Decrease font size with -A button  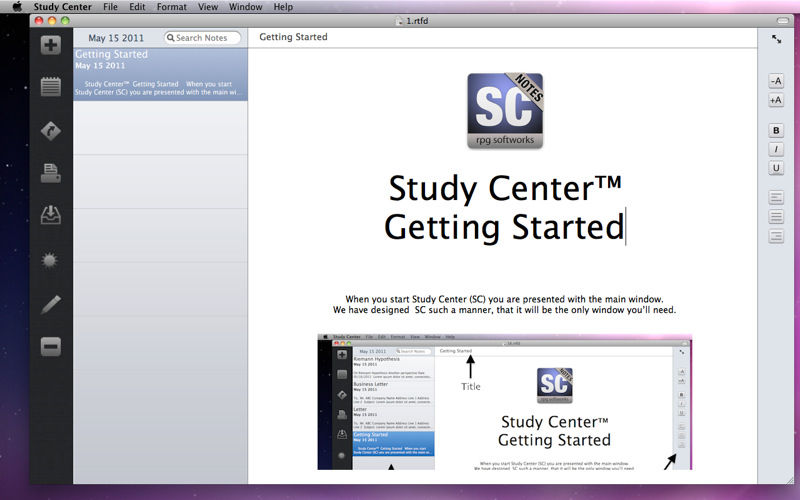point(776,81)
